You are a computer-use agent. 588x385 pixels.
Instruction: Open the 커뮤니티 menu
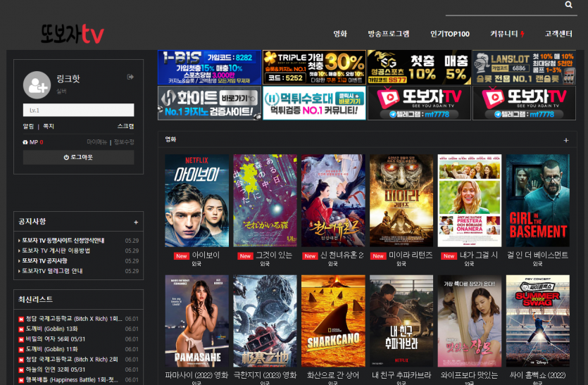(504, 34)
